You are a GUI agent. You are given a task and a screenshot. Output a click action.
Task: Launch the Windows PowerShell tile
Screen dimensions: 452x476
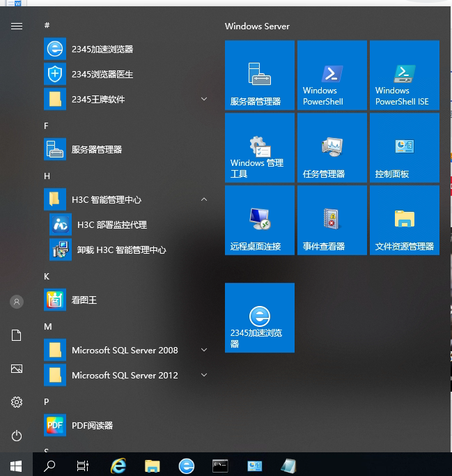click(332, 75)
